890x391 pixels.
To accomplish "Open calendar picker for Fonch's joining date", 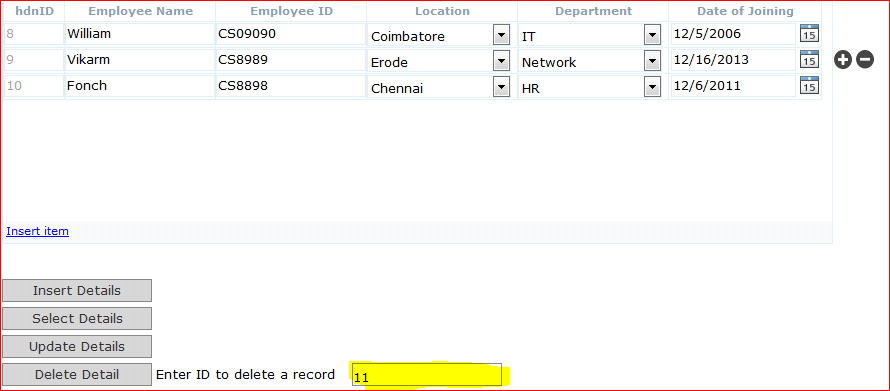I will coord(809,86).
